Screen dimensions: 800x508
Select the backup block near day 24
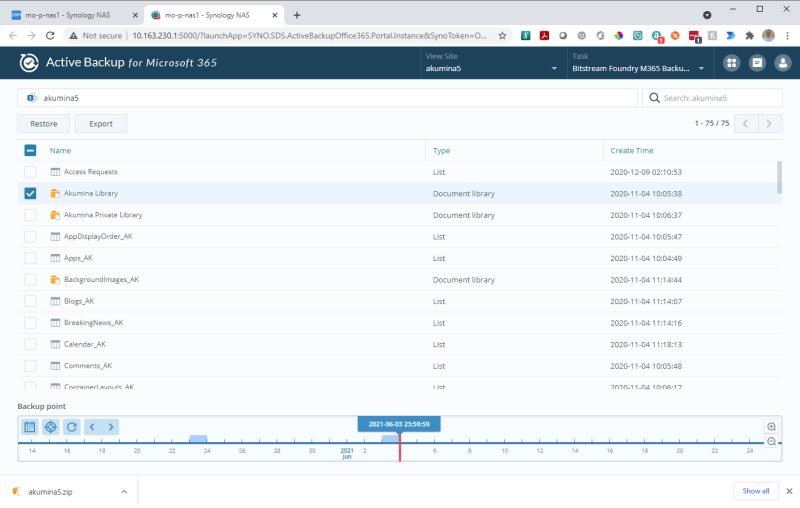pyautogui.click(x=198, y=439)
